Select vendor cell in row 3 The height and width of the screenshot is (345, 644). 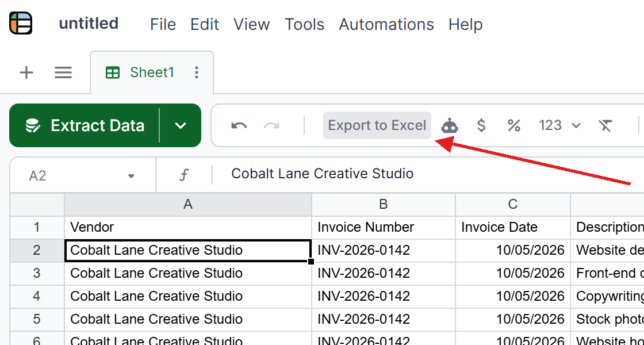coord(188,273)
